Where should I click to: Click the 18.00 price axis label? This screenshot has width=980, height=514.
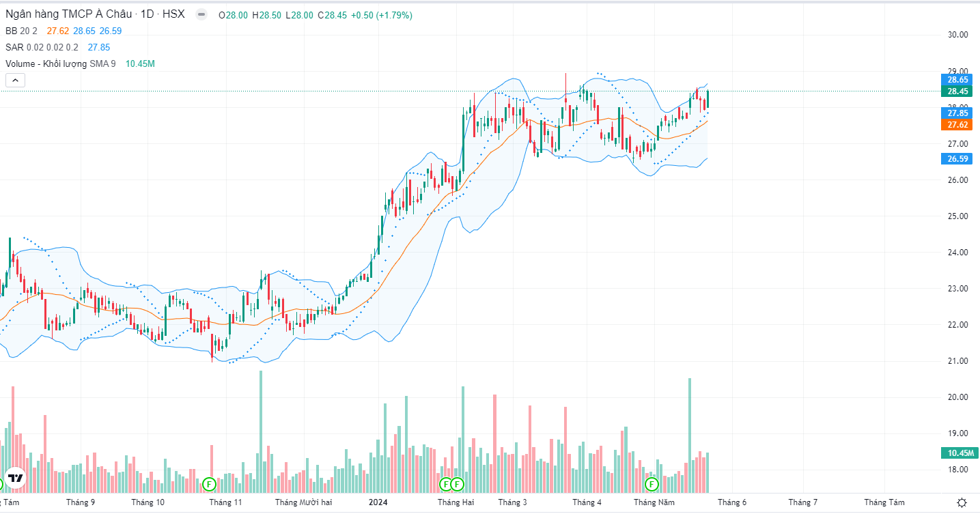(x=959, y=469)
